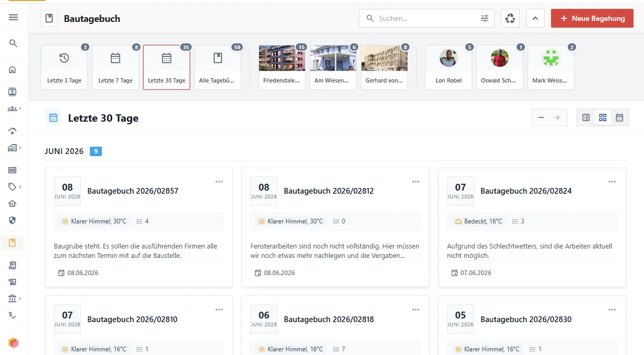Open the contact card icon in sidebar
Image resolution: width=644 pixels, height=355 pixels.
click(13, 92)
